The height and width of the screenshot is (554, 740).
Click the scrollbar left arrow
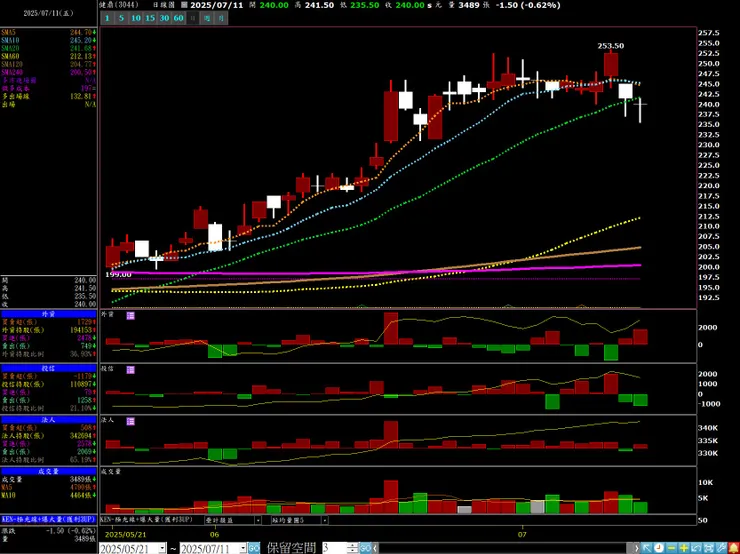pos(376,548)
